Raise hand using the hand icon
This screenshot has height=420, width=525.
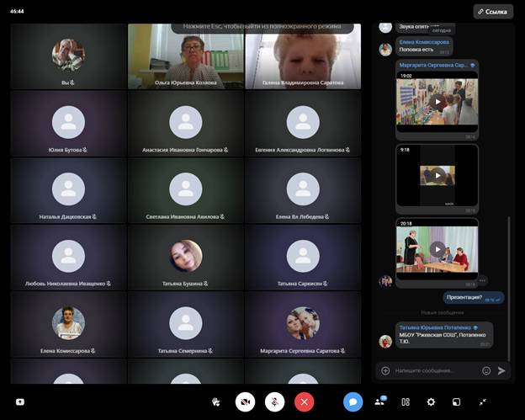(x=216, y=402)
